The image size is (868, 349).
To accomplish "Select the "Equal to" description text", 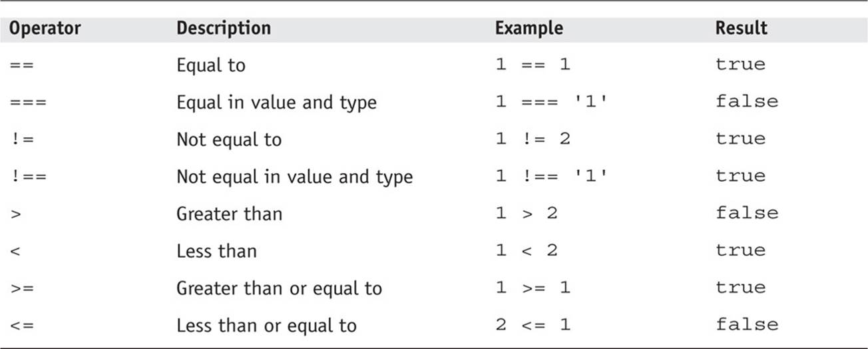I will (x=210, y=65).
